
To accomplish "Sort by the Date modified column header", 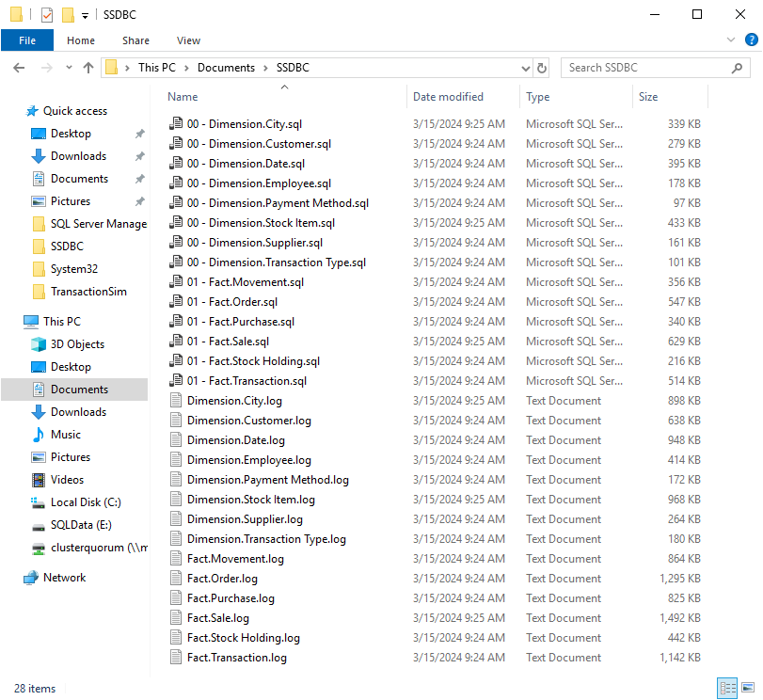I will pos(448,97).
